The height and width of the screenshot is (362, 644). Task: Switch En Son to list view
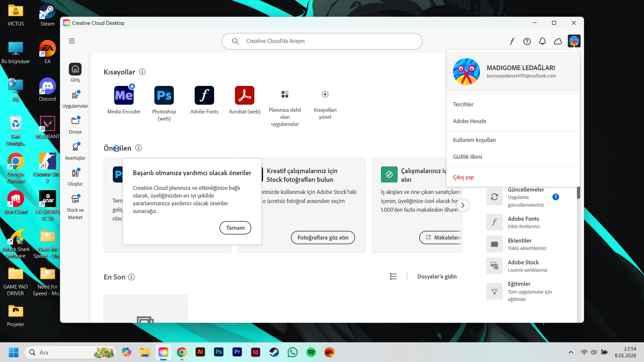[393, 276]
